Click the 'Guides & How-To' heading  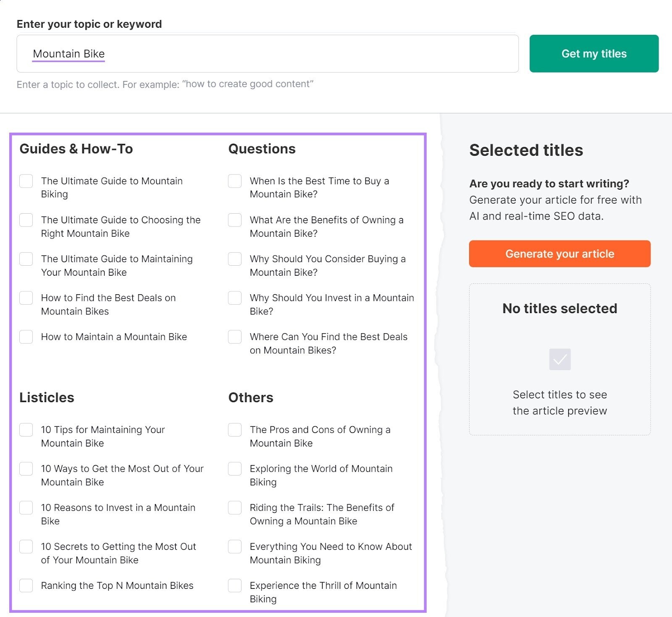point(76,149)
